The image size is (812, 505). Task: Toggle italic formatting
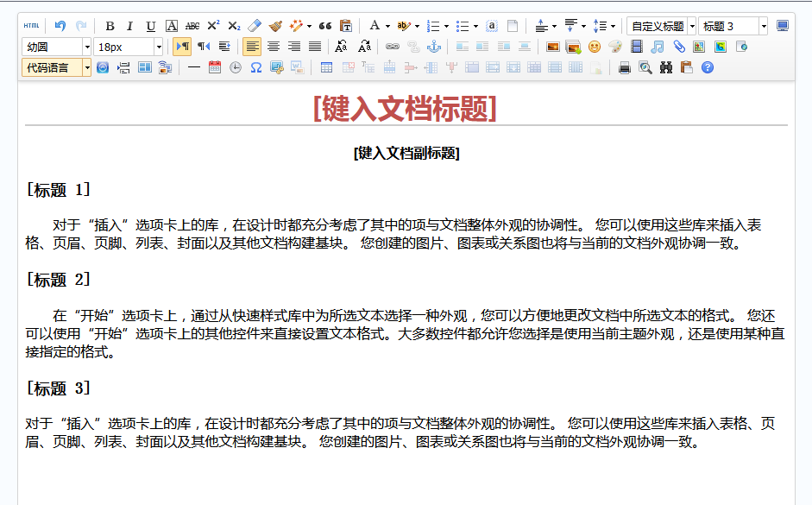(x=129, y=26)
